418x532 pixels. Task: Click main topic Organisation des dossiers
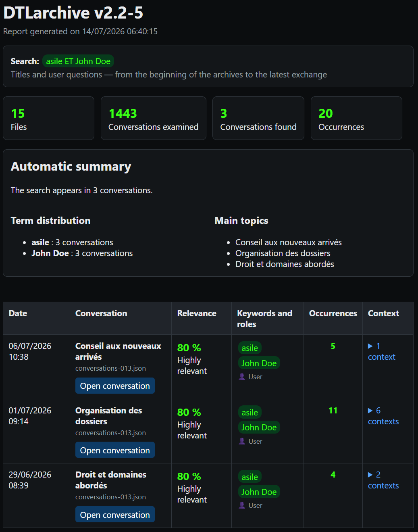click(283, 253)
